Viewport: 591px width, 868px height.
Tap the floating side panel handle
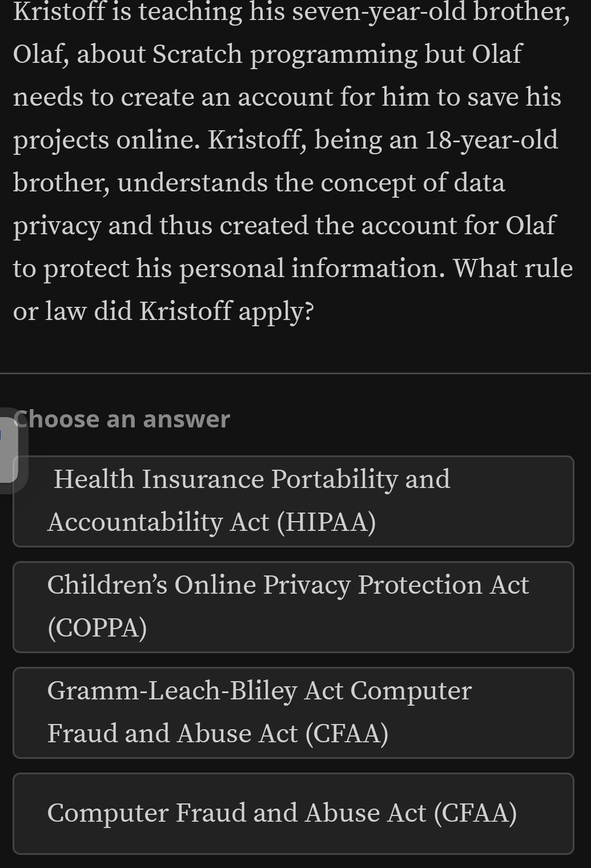tap(9, 450)
